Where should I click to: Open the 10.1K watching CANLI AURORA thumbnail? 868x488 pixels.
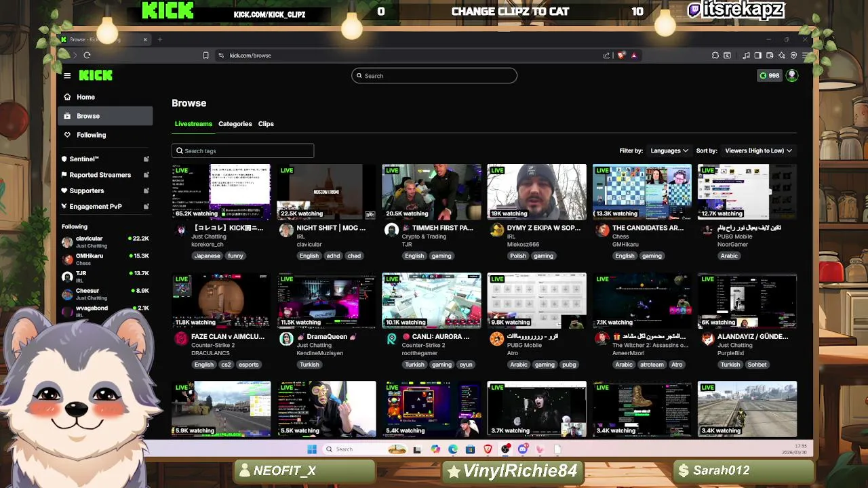[431, 300]
